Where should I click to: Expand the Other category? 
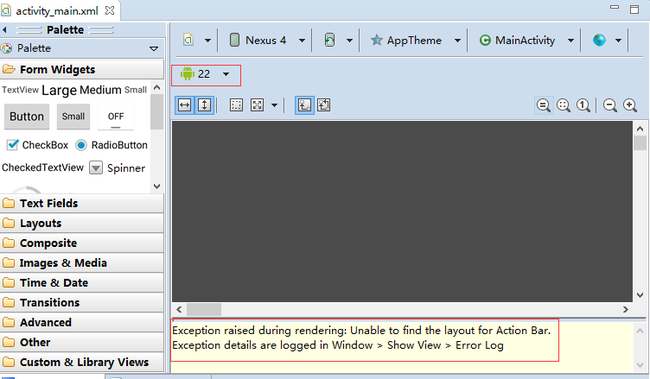pyautogui.click(x=82, y=343)
